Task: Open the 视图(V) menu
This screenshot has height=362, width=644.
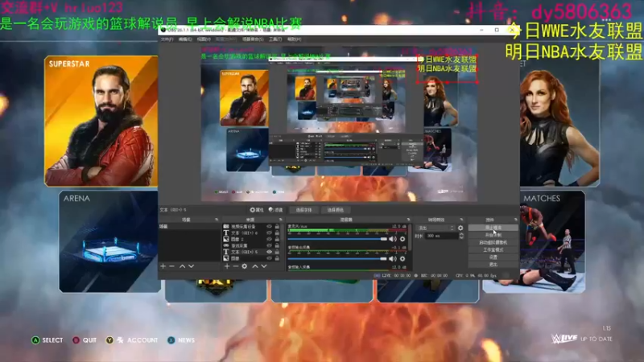Action: click(204, 39)
